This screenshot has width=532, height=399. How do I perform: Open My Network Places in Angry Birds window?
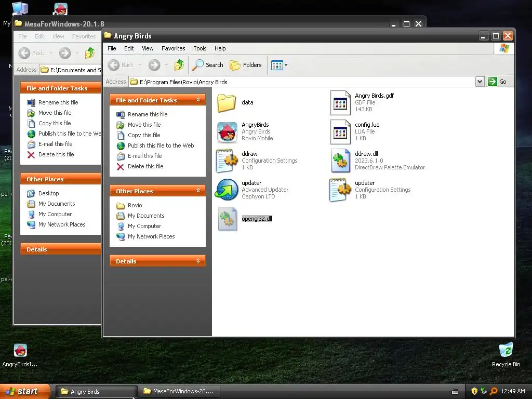tap(151, 236)
